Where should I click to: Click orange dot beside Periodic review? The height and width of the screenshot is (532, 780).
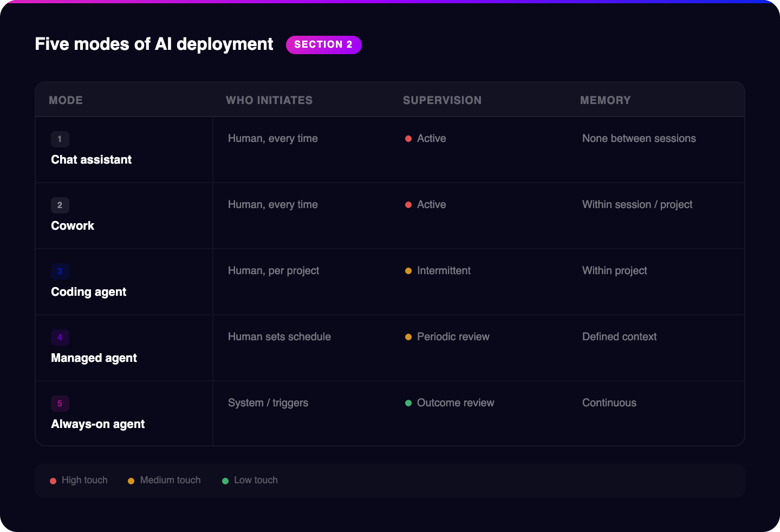point(408,337)
